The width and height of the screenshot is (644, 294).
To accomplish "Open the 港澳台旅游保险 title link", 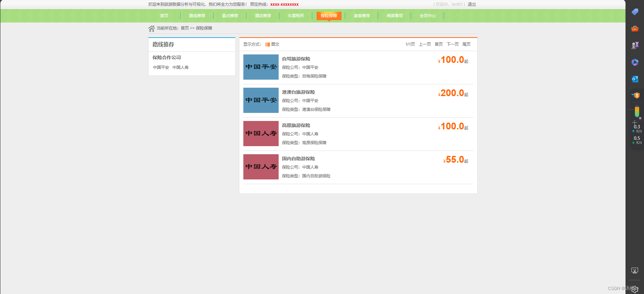I will [298, 92].
